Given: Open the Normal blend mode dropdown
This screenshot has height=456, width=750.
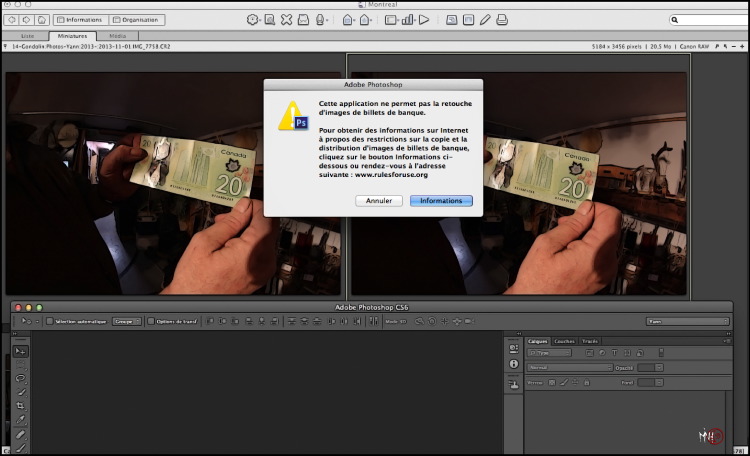Looking at the screenshot, I should point(570,367).
